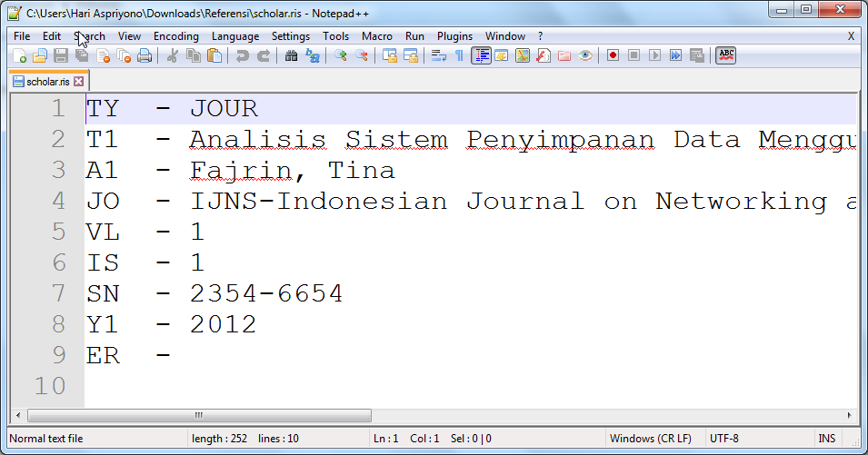Toggle Show All Characters pilcrow icon
This screenshot has height=455, width=868.
pyautogui.click(x=459, y=55)
